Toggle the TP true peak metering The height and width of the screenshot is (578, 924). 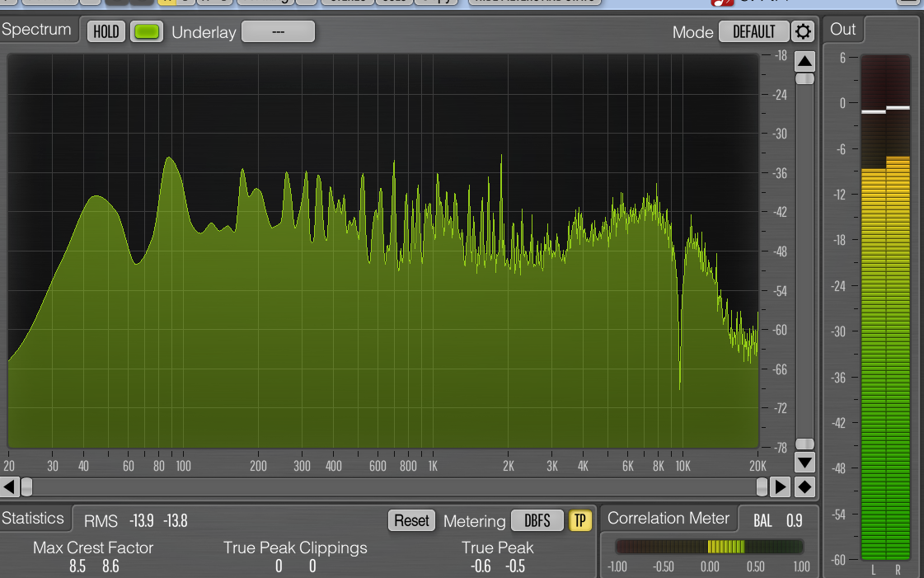579,521
